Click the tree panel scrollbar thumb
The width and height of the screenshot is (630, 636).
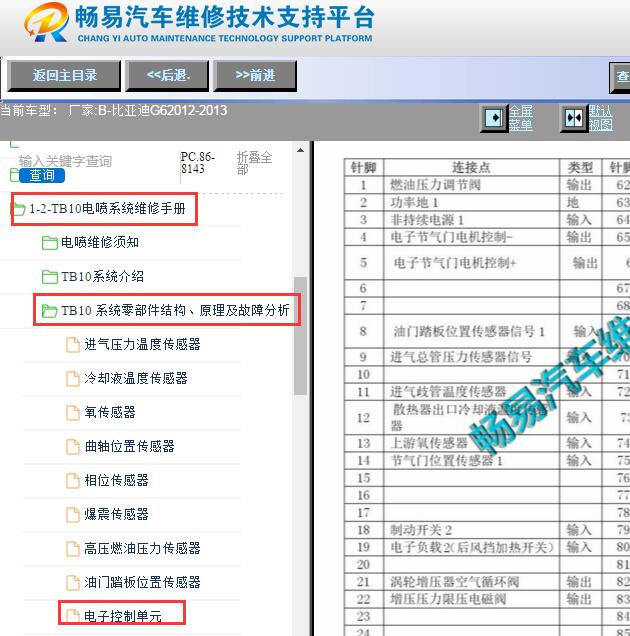pos(301,336)
